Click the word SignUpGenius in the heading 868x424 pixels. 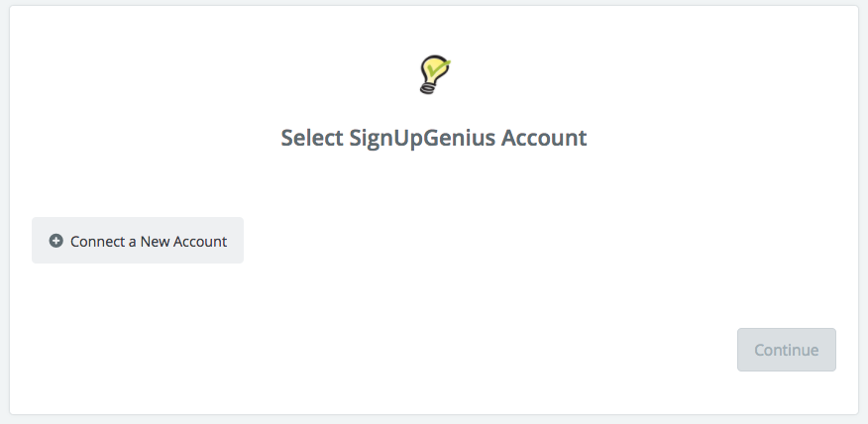[x=422, y=139]
